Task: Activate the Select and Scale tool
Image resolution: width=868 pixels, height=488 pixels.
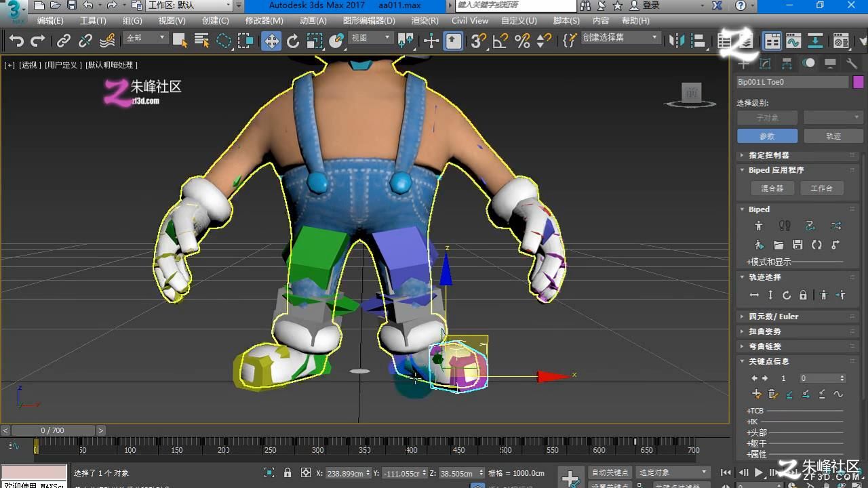Action: pos(315,41)
